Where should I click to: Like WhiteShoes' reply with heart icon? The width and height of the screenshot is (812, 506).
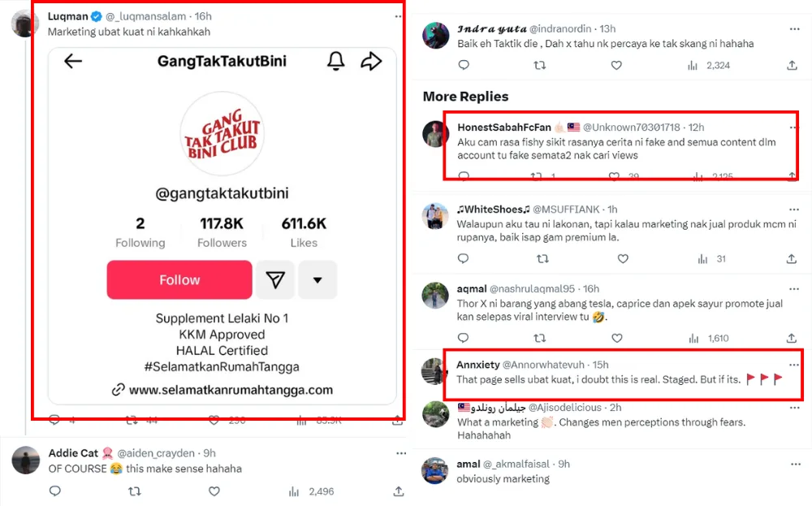pos(623,259)
